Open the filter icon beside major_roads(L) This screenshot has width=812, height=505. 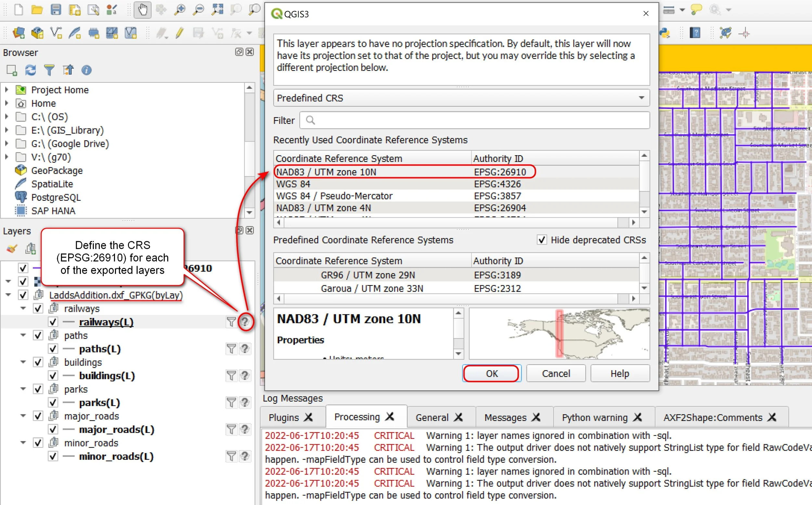(x=231, y=429)
